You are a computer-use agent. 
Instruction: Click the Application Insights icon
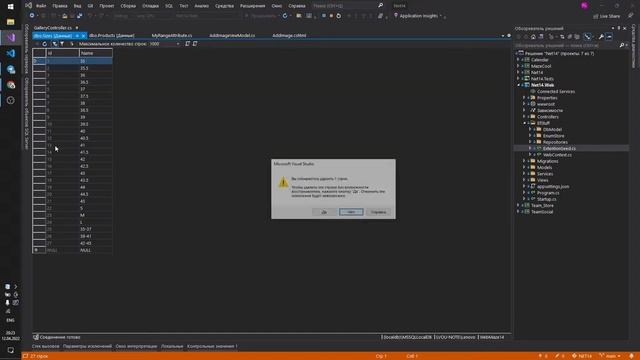(x=396, y=16)
